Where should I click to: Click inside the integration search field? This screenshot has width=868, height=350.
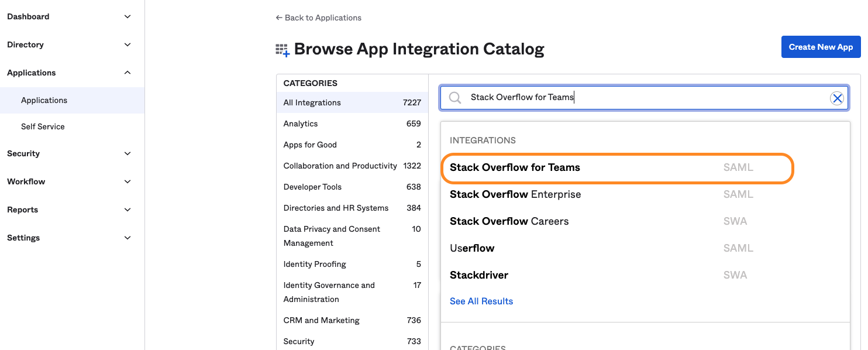coord(643,98)
